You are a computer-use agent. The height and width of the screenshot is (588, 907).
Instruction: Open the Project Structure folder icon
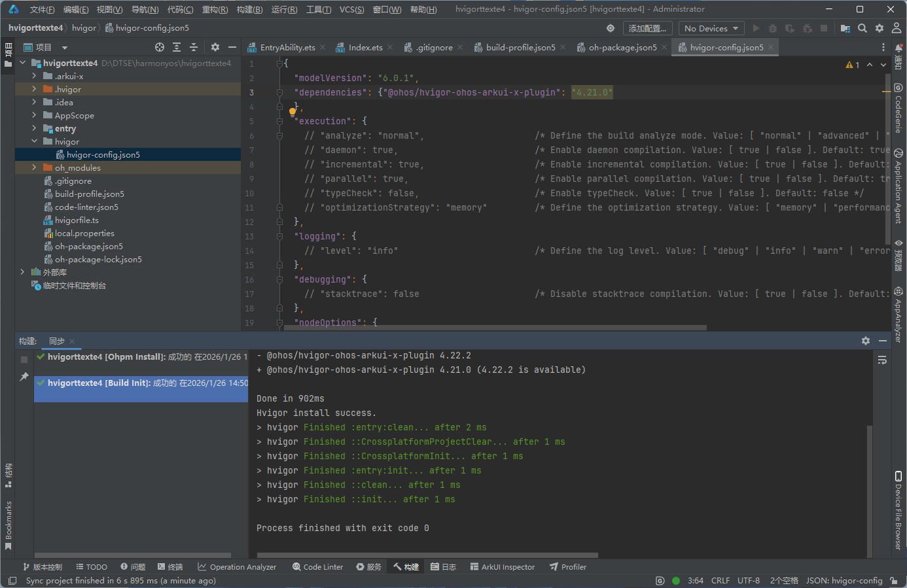pyautogui.click(x=845, y=28)
